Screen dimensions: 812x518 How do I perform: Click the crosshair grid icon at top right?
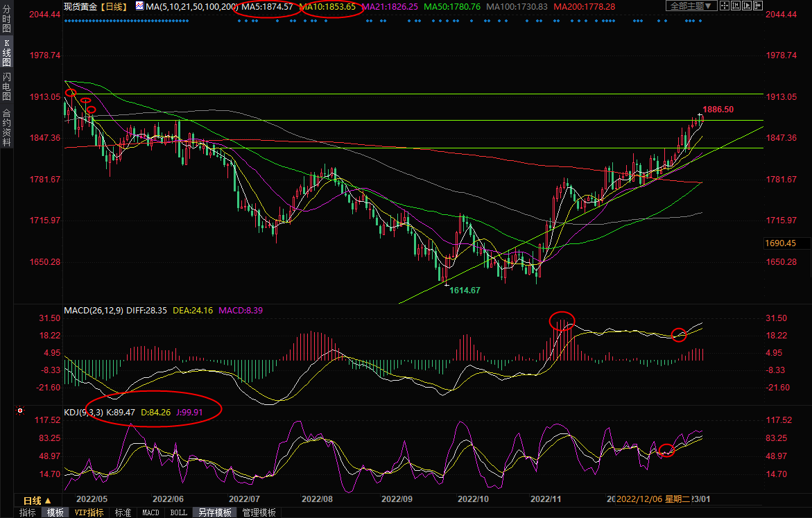726,6
